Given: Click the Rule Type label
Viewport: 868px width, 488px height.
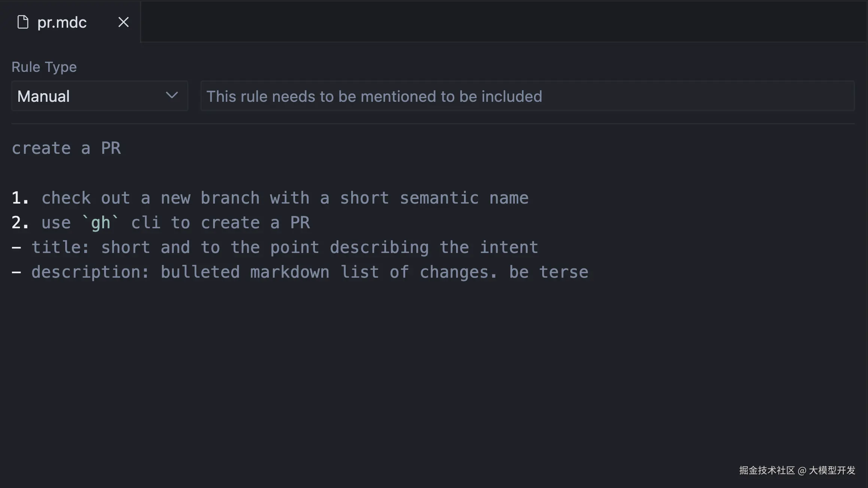Looking at the screenshot, I should [x=44, y=67].
